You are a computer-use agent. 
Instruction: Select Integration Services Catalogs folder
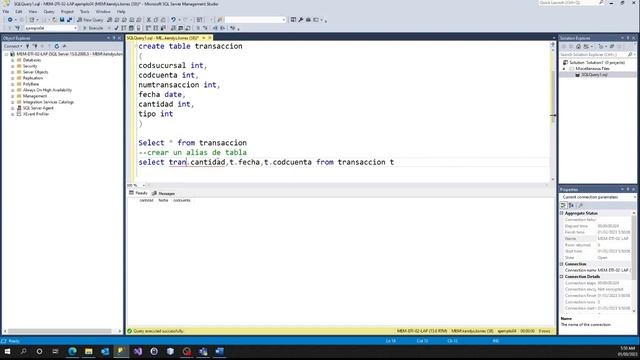[x=48, y=102]
